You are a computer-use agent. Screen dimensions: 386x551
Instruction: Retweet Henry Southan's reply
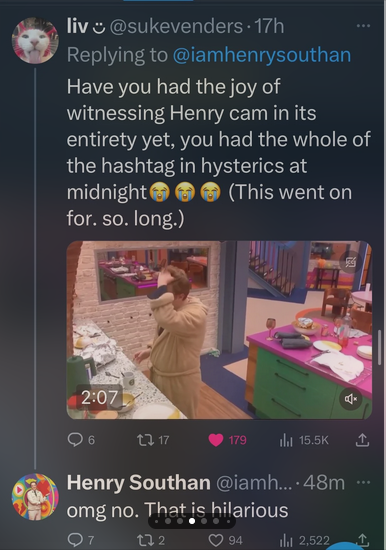[x=151, y=539]
